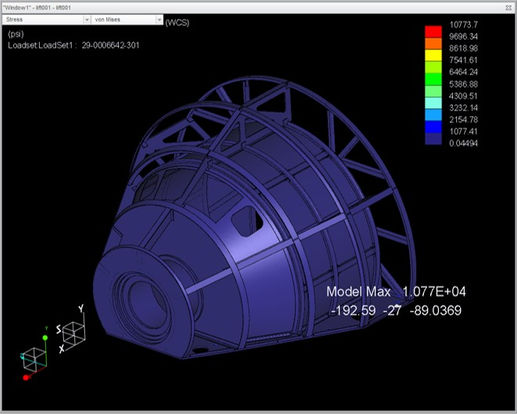Select the legend value 3232.14
This screenshot has width=517, height=414.
click(x=463, y=108)
